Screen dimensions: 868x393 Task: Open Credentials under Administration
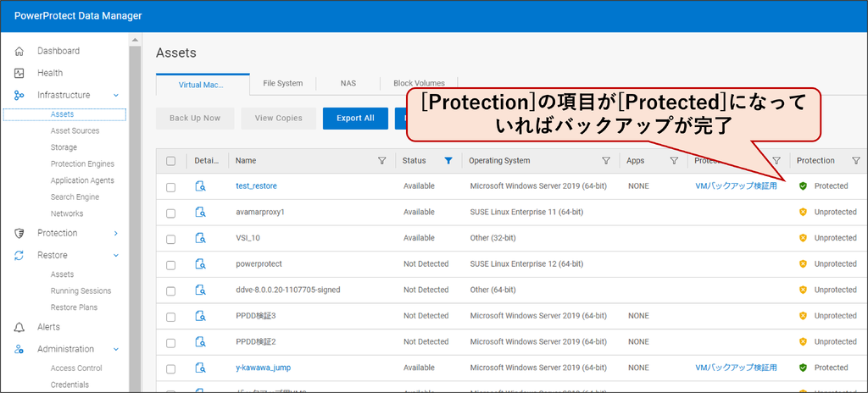click(x=70, y=385)
